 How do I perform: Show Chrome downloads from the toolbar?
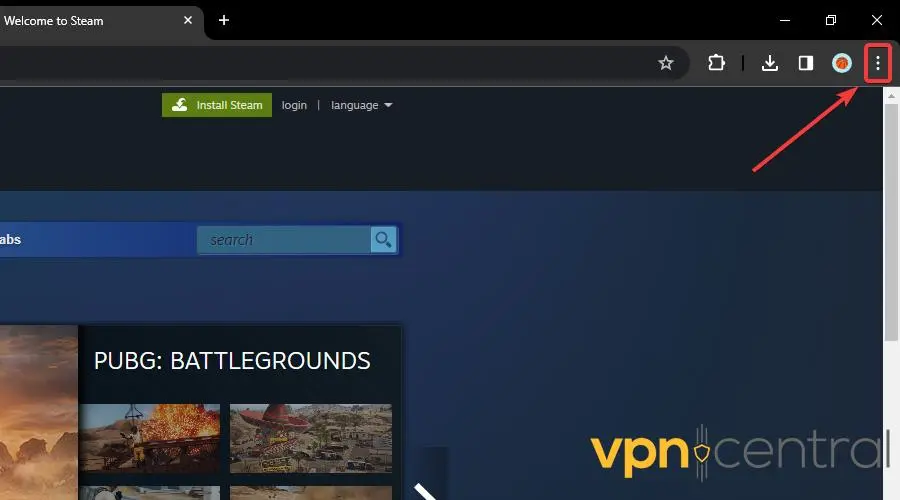[x=769, y=63]
